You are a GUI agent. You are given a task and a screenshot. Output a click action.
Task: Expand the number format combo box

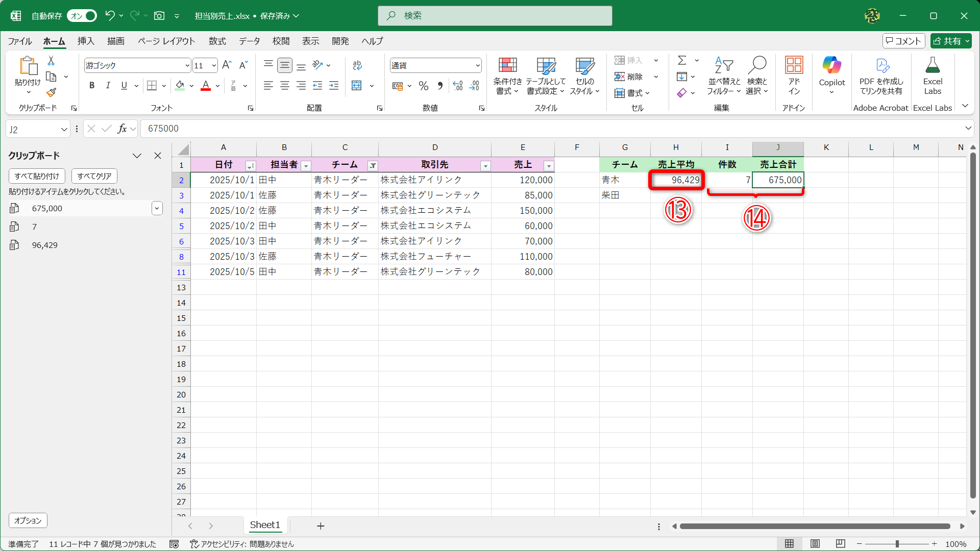(x=478, y=65)
